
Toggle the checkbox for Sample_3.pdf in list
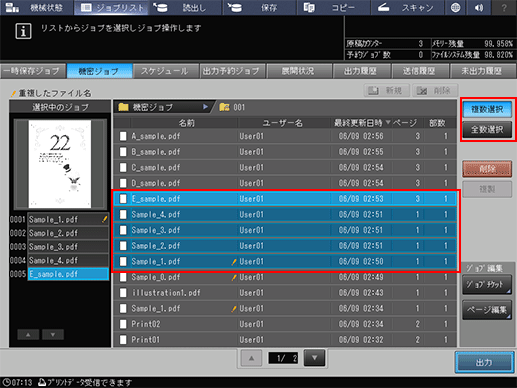pyautogui.click(x=123, y=230)
